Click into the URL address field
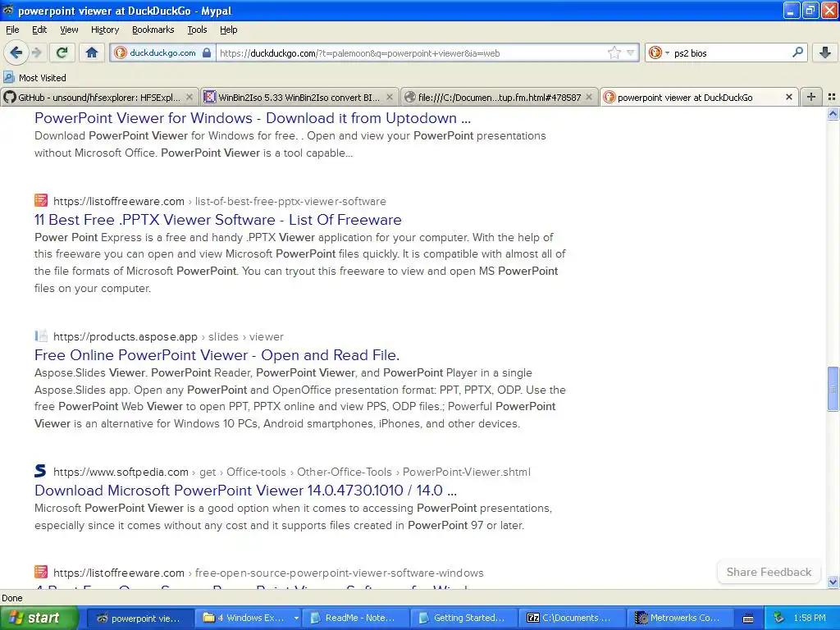Screen dimensions: 840x630 pos(412,52)
